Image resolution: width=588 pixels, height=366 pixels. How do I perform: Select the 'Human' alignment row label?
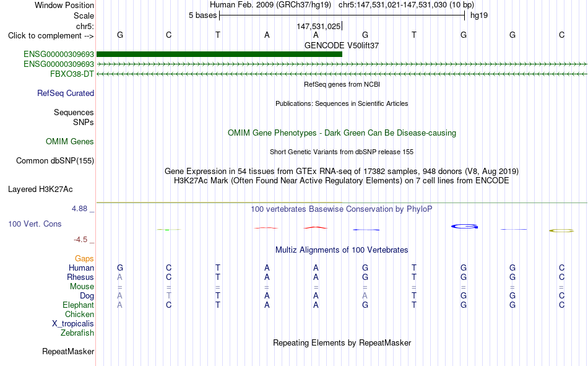pyautogui.click(x=81, y=268)
